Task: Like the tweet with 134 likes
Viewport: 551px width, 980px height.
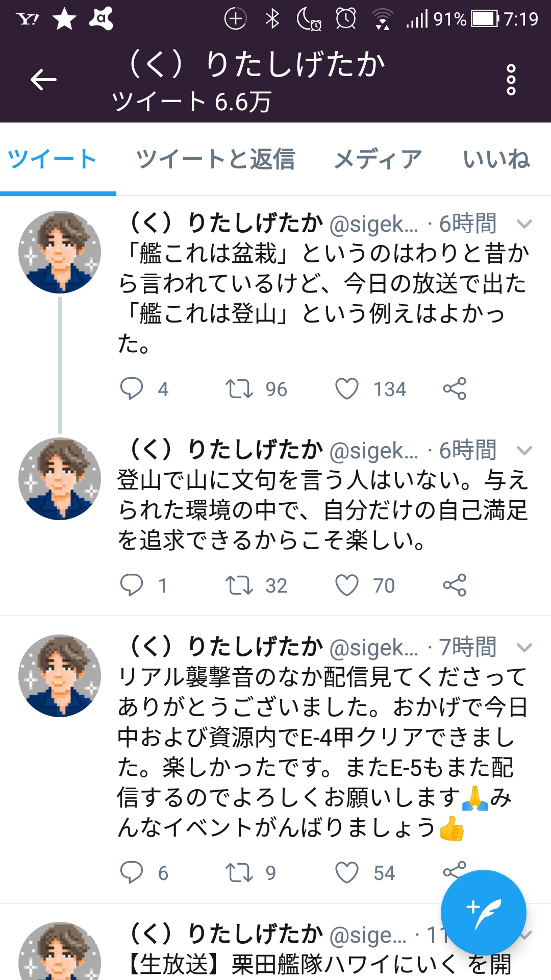Action: (x=347, y=389)
